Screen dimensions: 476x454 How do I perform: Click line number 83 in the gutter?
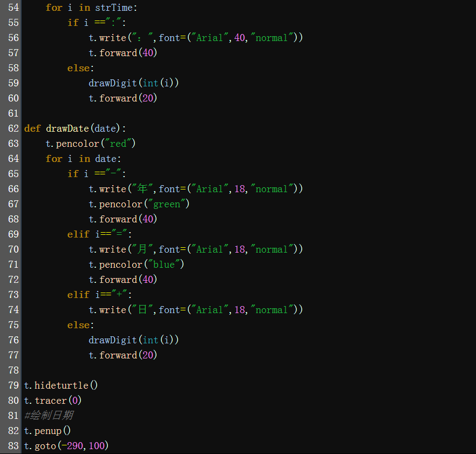click(x=13, y=446)
